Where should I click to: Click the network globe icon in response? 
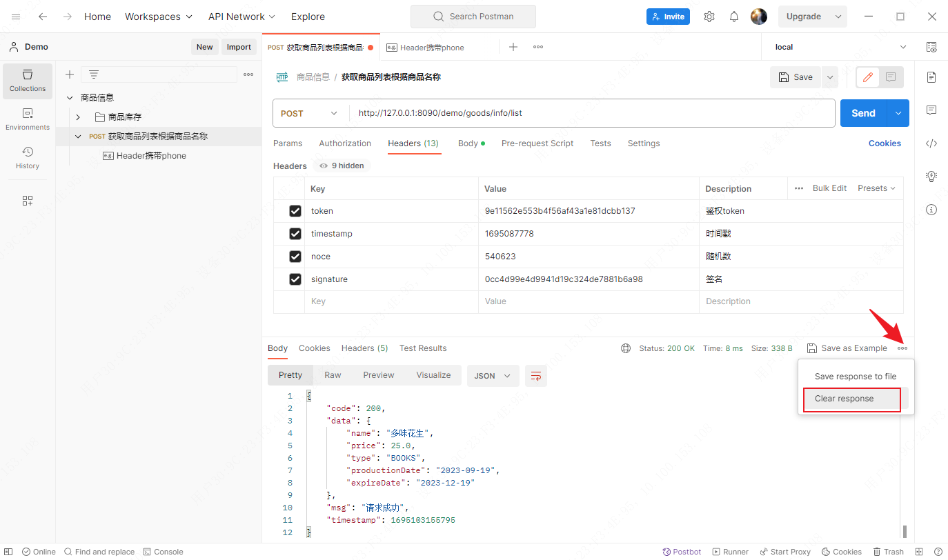tap(626, 348)
